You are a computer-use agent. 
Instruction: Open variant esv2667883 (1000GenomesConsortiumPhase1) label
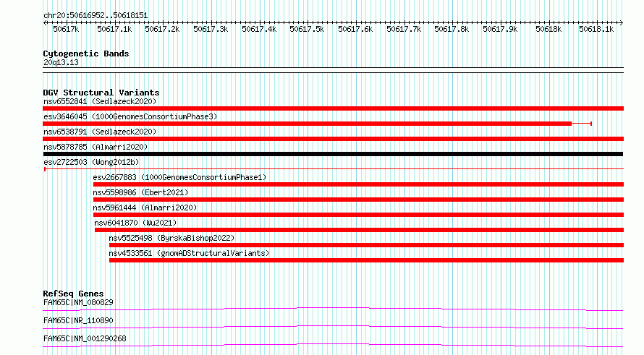[x=179, y=177]
